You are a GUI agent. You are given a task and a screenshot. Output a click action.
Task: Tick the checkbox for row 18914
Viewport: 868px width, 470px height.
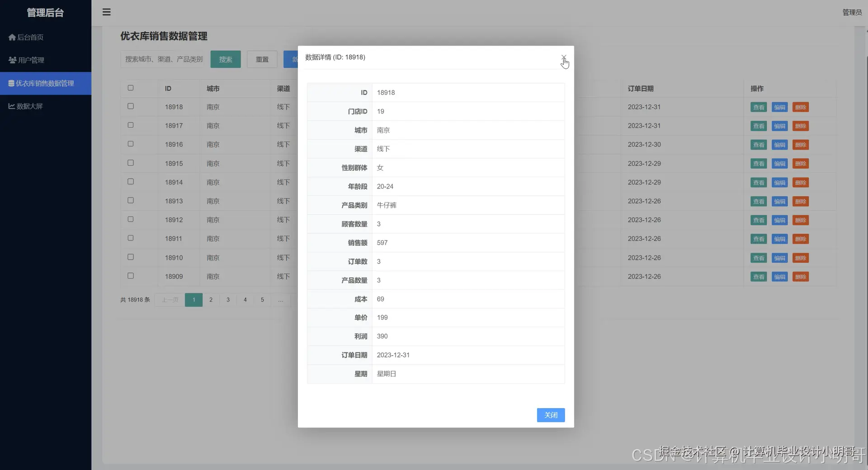131,182
